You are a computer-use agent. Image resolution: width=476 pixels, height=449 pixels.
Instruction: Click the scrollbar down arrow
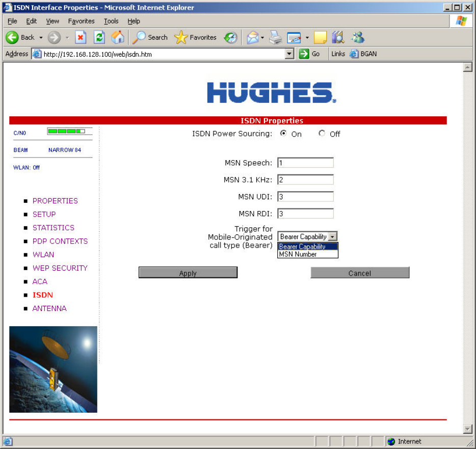click(x=467, y=429)
